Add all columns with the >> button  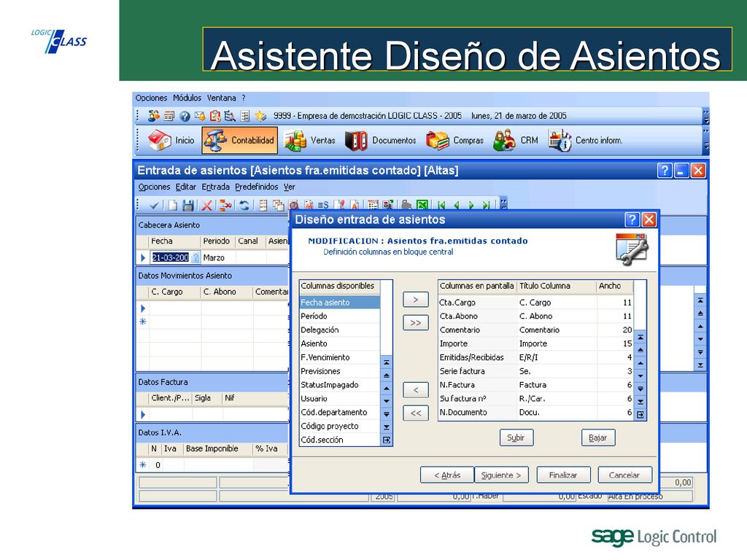tap(415, 323)
